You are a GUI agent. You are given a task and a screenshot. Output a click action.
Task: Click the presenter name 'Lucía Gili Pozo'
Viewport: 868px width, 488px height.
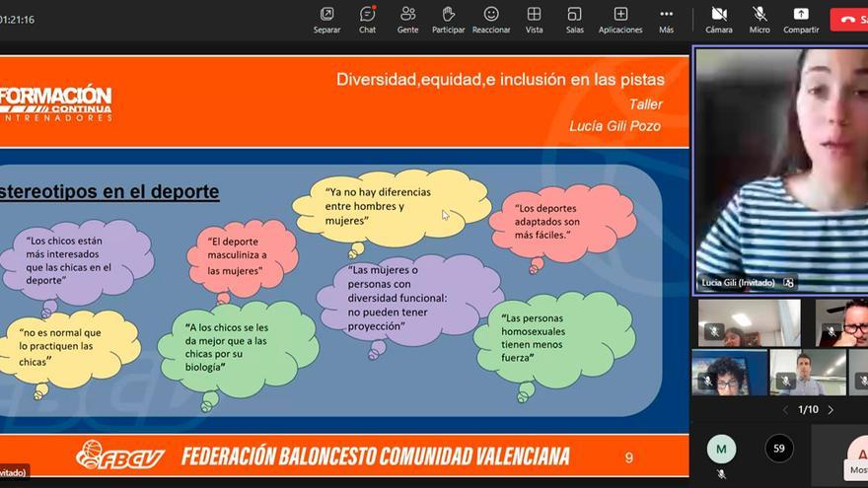coord(615,126)
